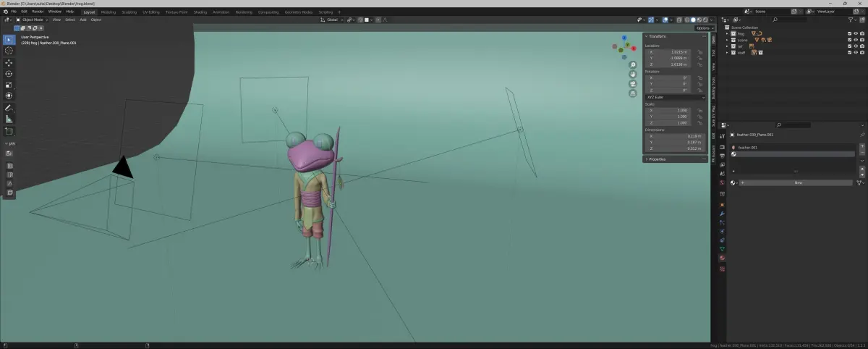Select the Annotate tool
The height and width of the screenshot is (349, 868).
coord(9,108)
